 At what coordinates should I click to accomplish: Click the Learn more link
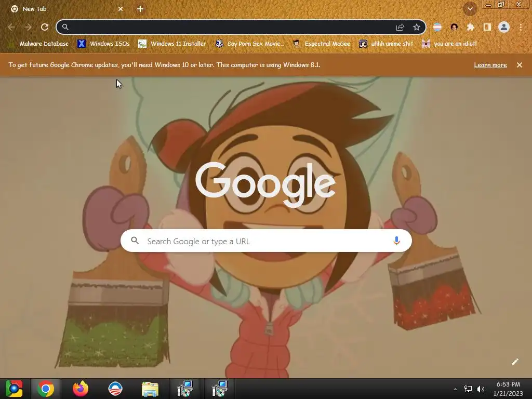click(x=490, y=65)
